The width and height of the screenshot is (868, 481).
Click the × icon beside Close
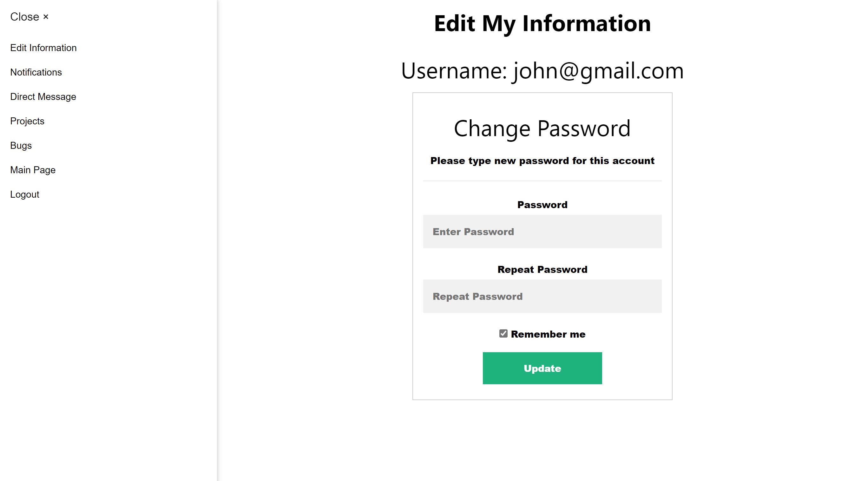46,17
